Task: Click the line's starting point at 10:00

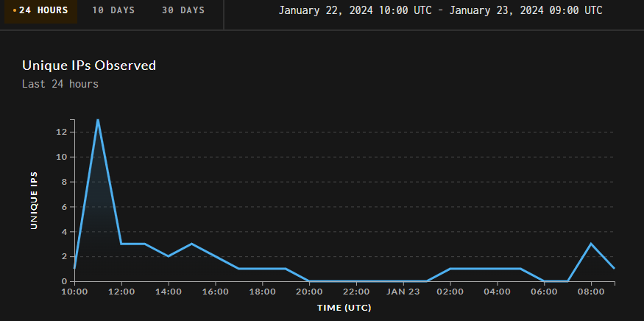Action: pyautogui.click(x=74, y=268)
